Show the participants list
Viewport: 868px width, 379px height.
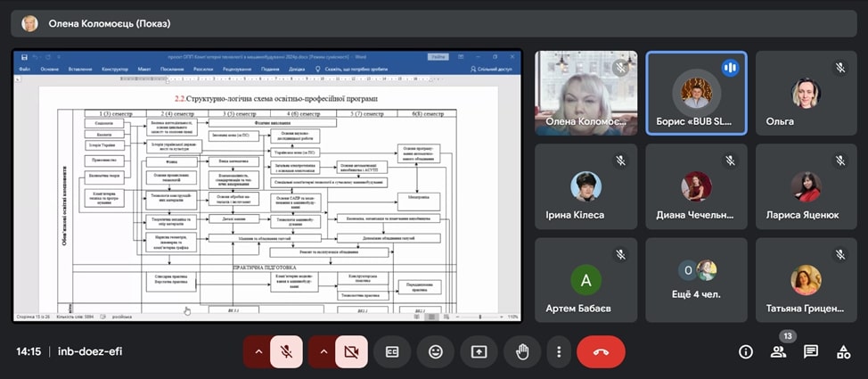(x=778, y=351)
